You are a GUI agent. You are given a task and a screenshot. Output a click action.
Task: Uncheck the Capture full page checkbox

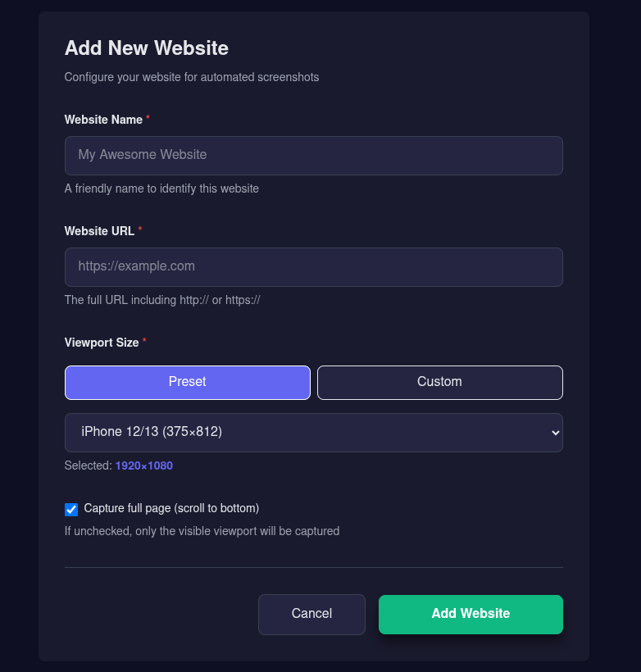coord(71,510)
